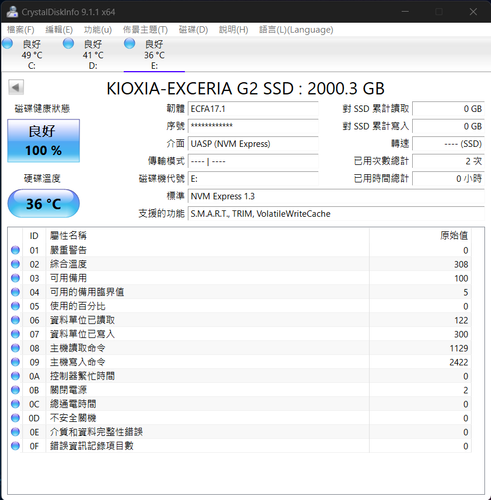Click status orb for attribute 07
Image resolution: width=491 pixels, height=500 pixels.
pyautogui.click(x=15, y=334)
